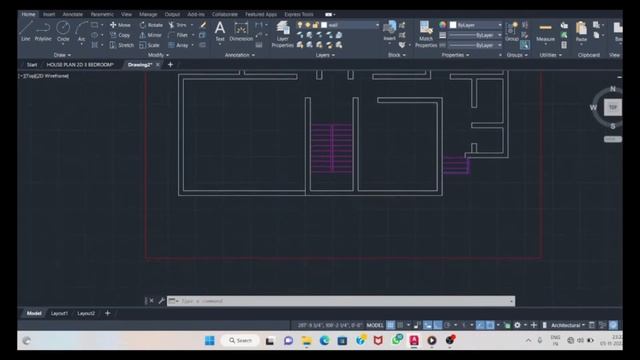Open the View ribbon tab
Screen dimensions: 640x360
126,14
